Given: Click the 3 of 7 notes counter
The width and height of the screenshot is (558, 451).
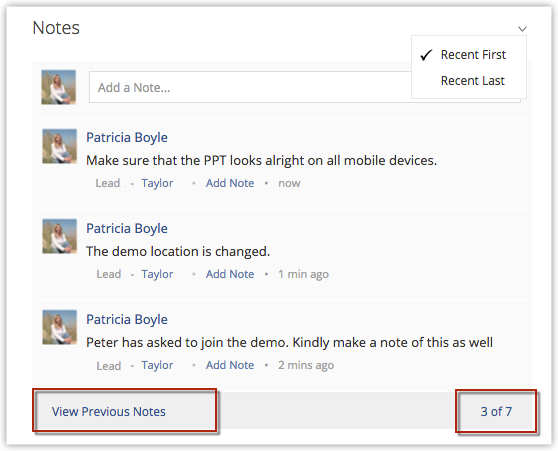Looking at the screenshot, I should pos(496,411).
